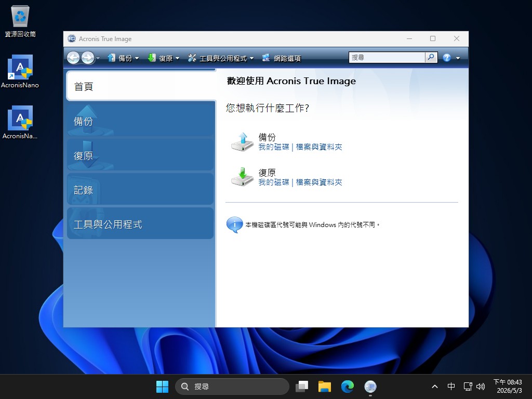The width and height of the screenshot is (532, 399).
Task: Expand the help dropdown arrow
Action: [458, 58]
